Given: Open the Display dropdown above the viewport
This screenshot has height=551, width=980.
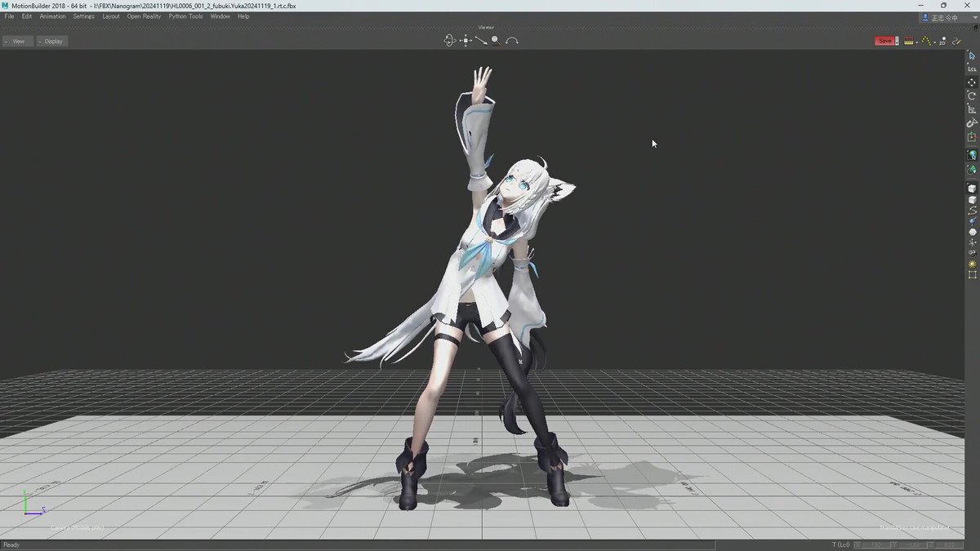Looking at the screenshot, I should point(51,41).
